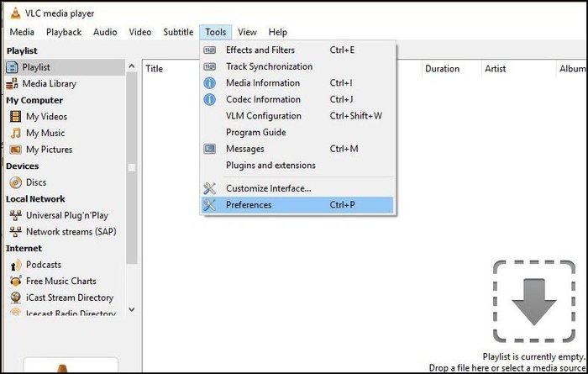Click the VLC cone icon in title bar

tap(15, 13)
